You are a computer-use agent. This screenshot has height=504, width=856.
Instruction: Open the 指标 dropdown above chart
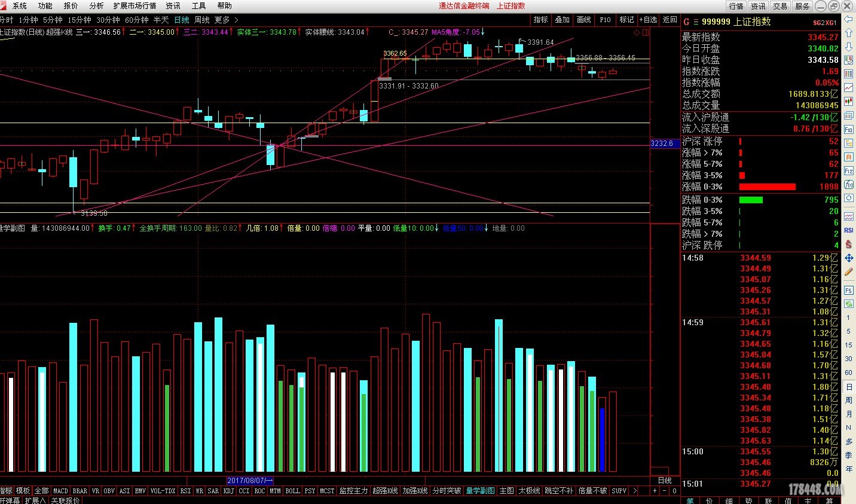[541, 20]
